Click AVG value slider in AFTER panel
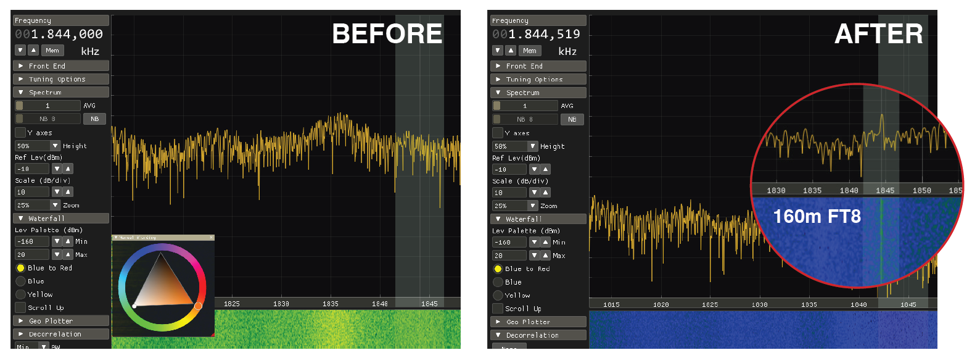 (x=525, y=106)
